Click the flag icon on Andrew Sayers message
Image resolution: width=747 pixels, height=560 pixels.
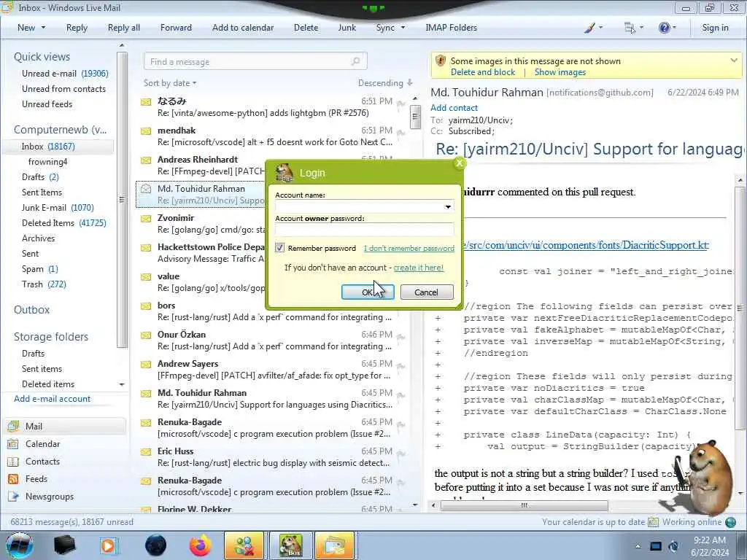pos(400,367)
